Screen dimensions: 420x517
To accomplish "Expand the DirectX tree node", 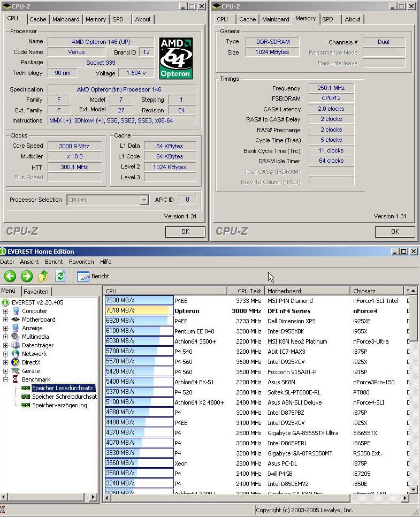I will pos(5,362).
